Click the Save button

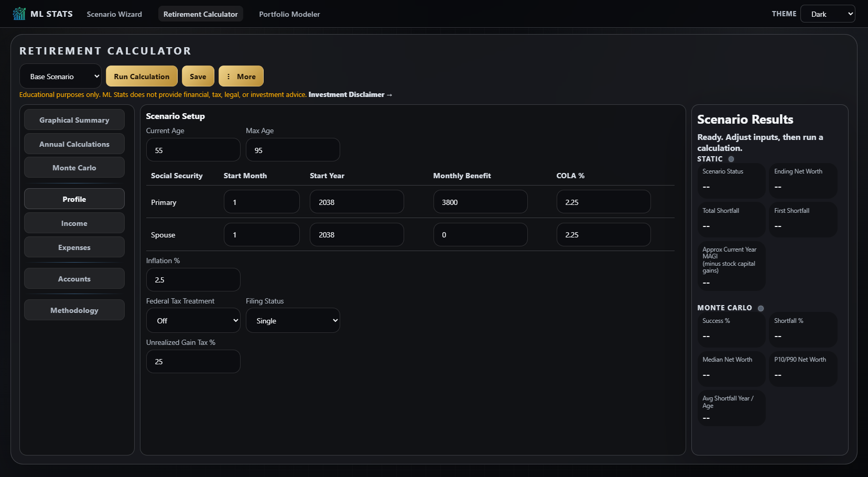click(x=198, y=77)
